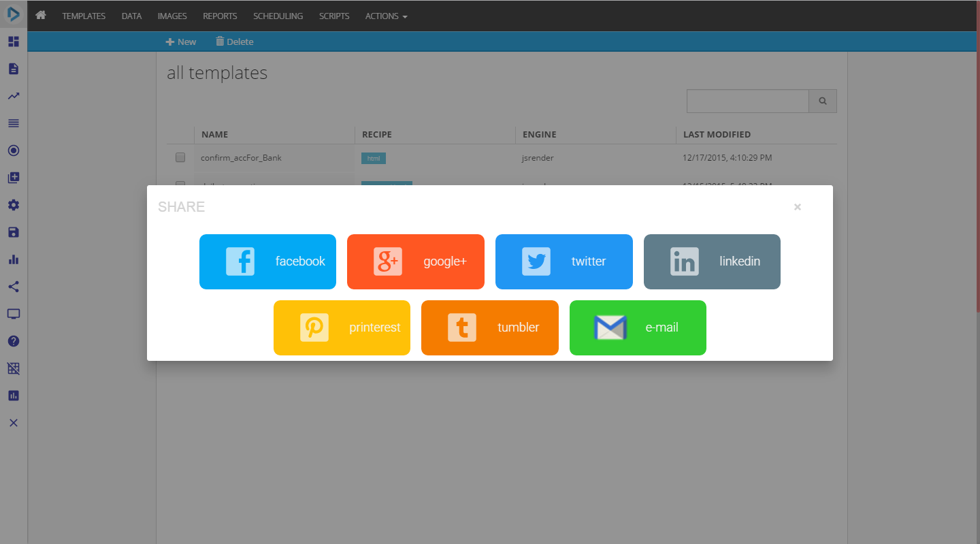This screenshot has height=544, width=980.
Task: Open the SCHEDULING menu
Action: [278, 16]
